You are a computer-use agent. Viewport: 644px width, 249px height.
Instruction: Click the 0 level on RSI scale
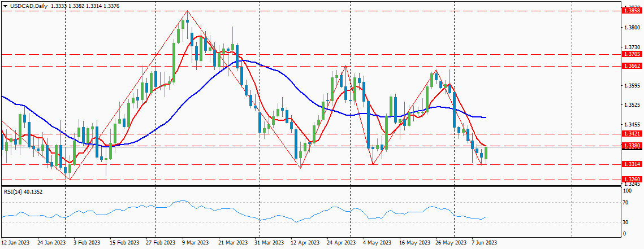[x=625, y=233]
